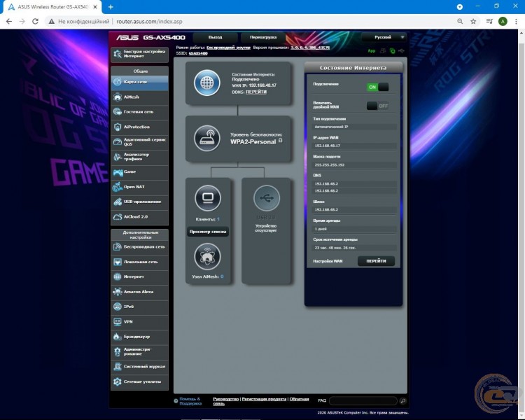The height and width of the screenshot is (420, 525).
Task: Open Product Registration (Регистрация продукта) link
Action: (x=264, y=399)
